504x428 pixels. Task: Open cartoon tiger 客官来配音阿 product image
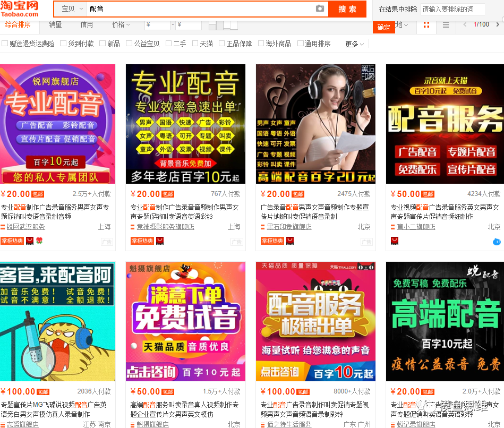coord(57,322)
